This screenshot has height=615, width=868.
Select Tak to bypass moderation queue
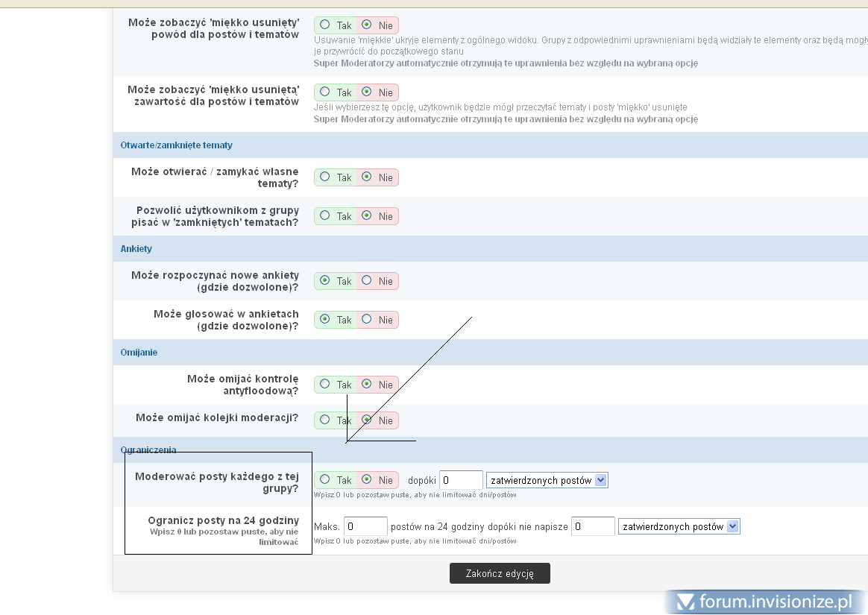325,420
